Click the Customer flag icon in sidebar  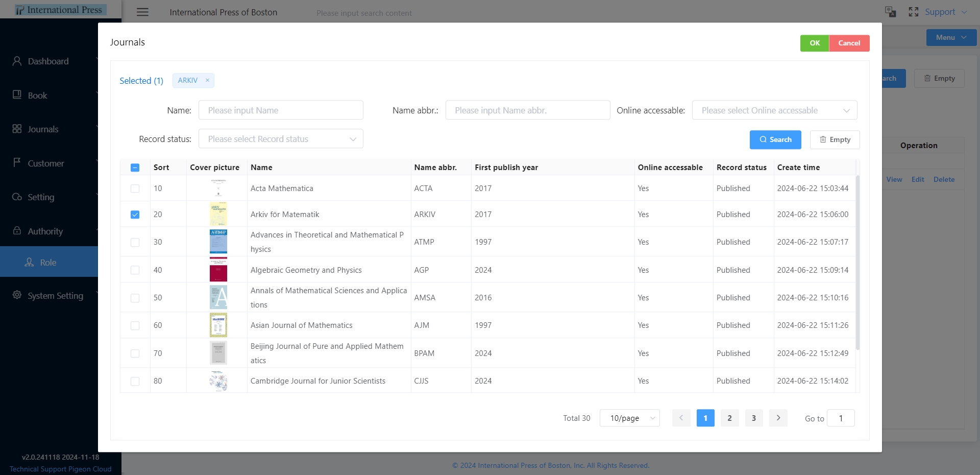[x=17, y=163]
